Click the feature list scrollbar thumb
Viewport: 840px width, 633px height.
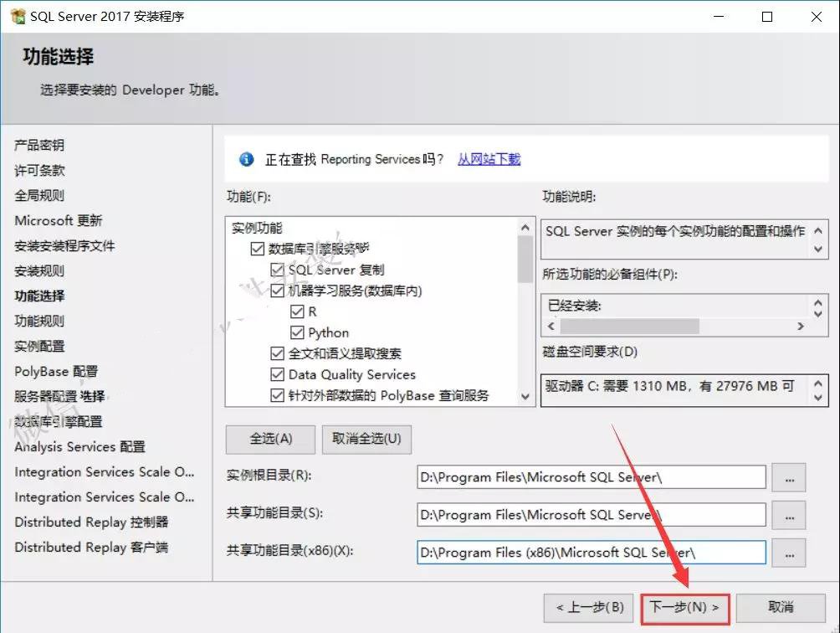525,259
